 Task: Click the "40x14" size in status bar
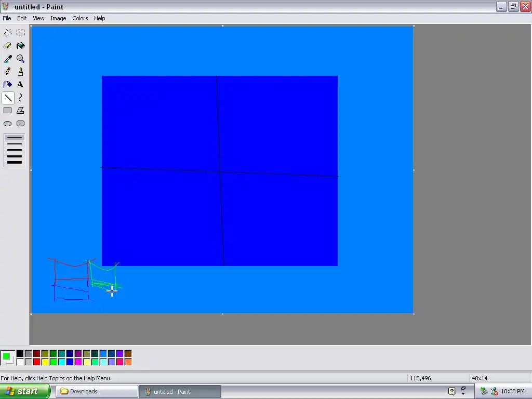pyautogui.click(x=480, y=378)
